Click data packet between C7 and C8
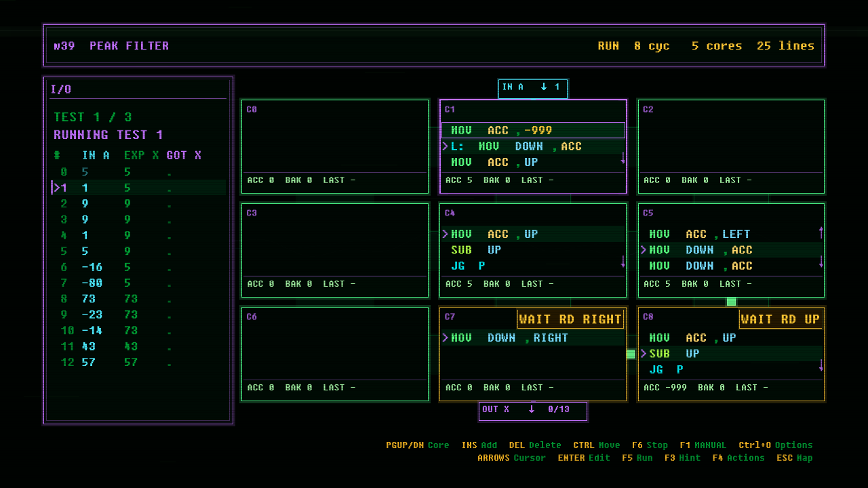868x488 pixels. (x=631, y=354)
